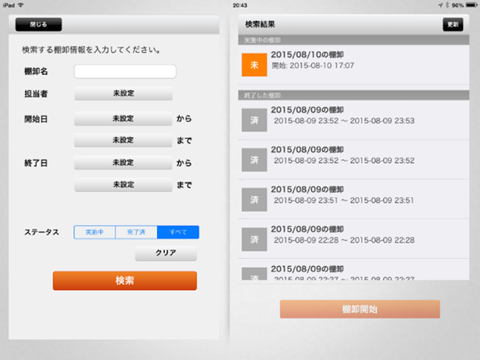Open 開始日 から date picker

(x=123, y=119)
